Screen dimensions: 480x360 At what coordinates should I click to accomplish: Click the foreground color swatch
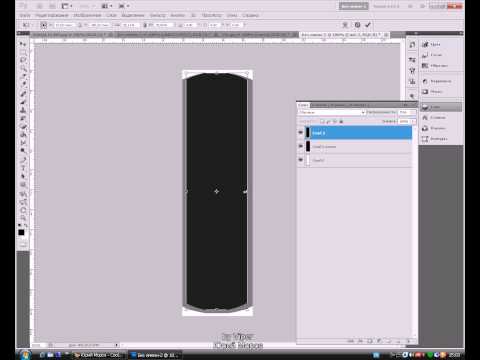click(x=21, y=232)
